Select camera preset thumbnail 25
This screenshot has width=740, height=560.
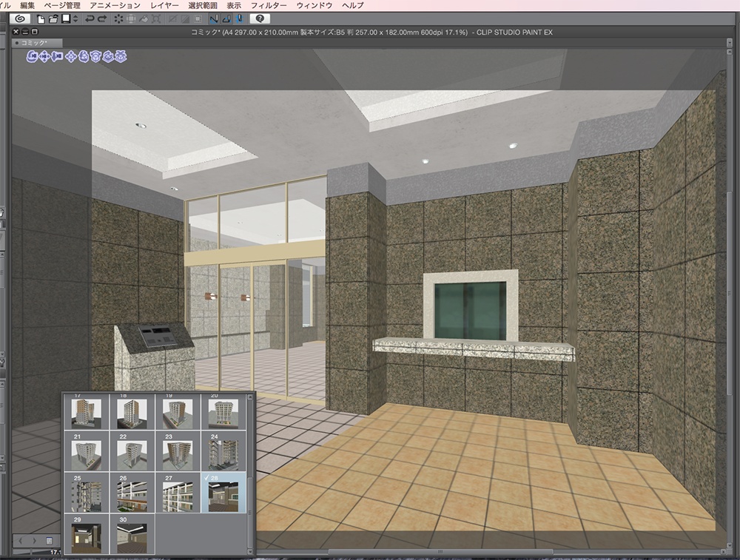coord(87,493)
